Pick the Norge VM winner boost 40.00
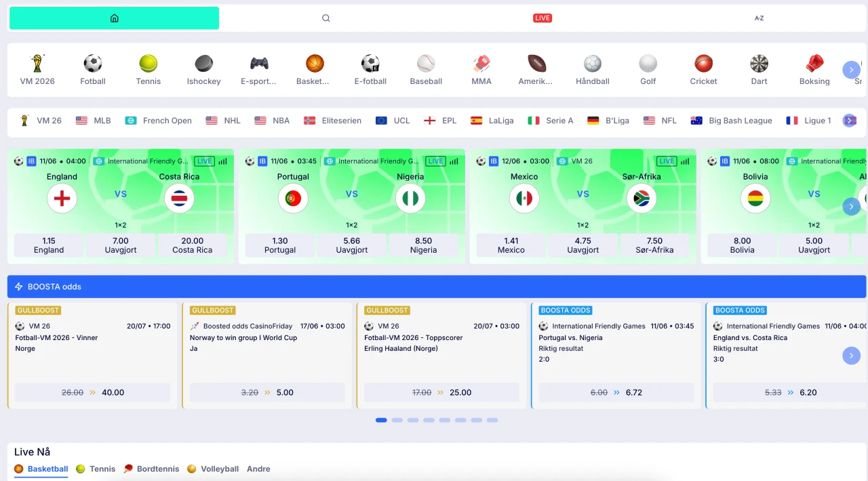The width and height of the screenshot is (868, 481). click(93, 392)
